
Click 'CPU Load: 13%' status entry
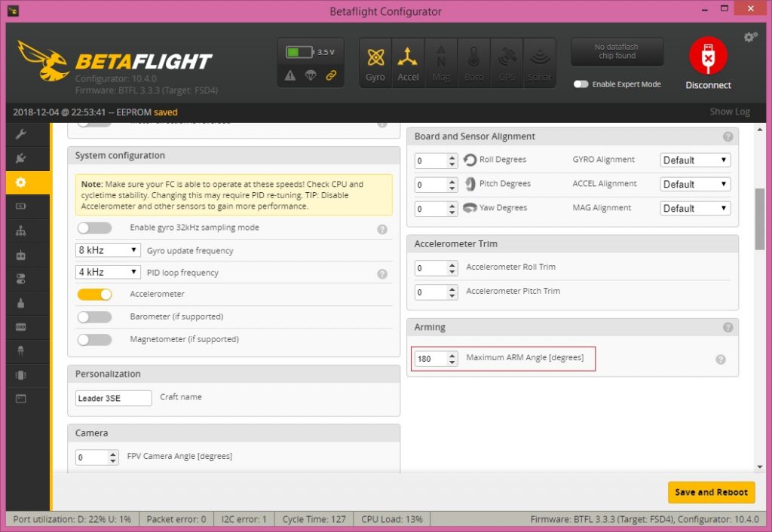click(392, 519)
